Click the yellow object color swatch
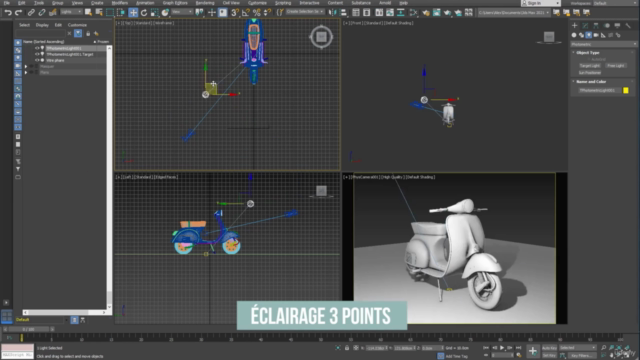Screen dimensions: 640x360 click(626, 91)
